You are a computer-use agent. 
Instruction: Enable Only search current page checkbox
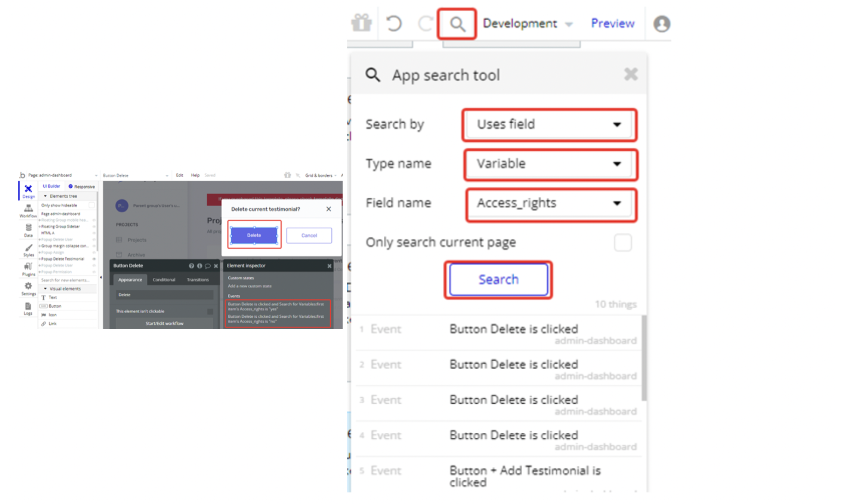623,242
